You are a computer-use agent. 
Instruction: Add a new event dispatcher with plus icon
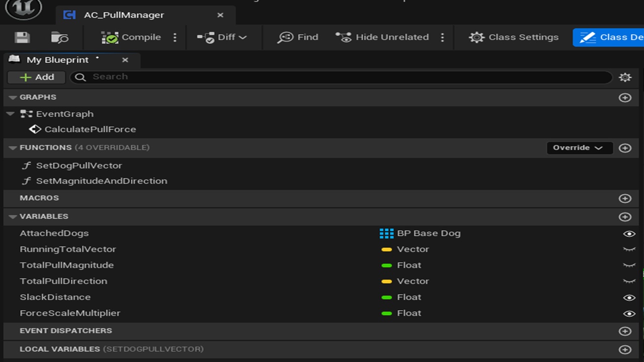coord(625,331)
